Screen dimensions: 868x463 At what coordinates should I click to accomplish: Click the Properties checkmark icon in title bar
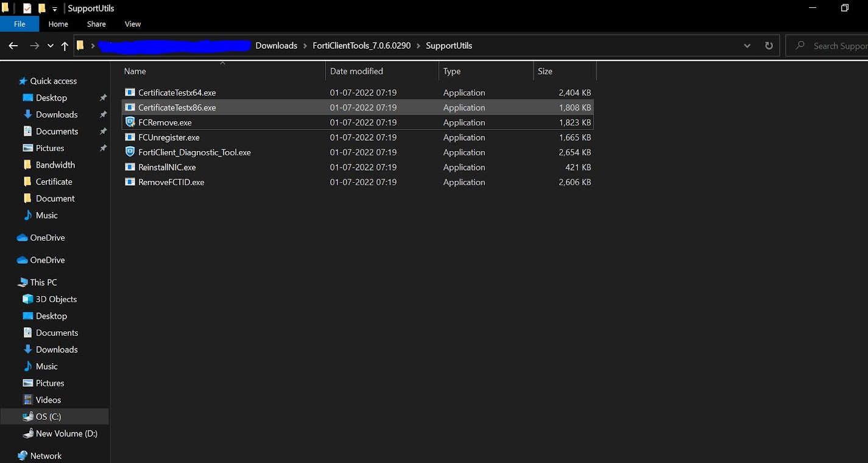[x=27, y=9]
